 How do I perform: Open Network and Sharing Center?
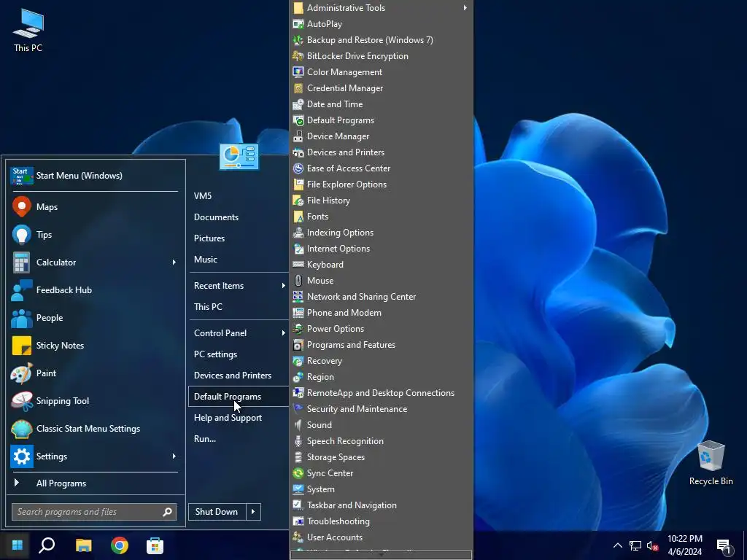pos(381,297)
